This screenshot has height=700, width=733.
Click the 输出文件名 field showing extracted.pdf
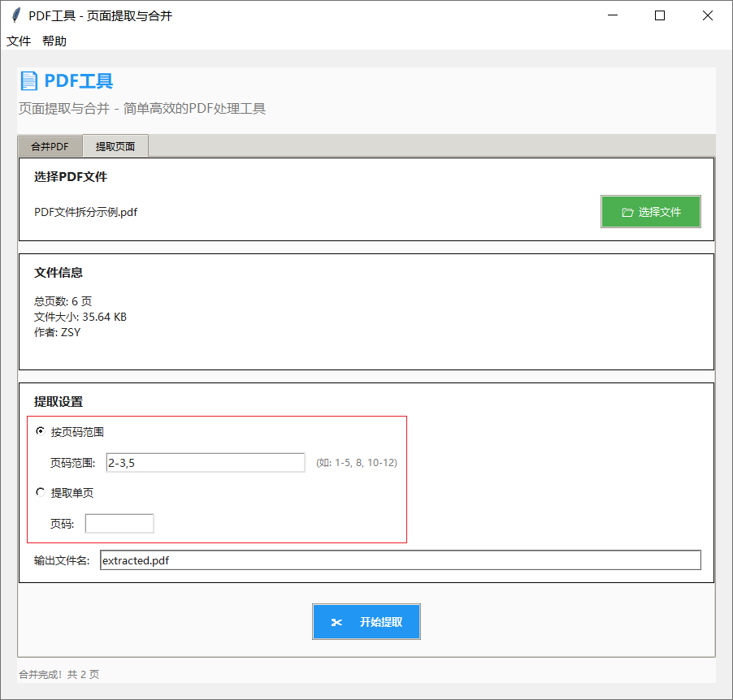coord(398,560)
